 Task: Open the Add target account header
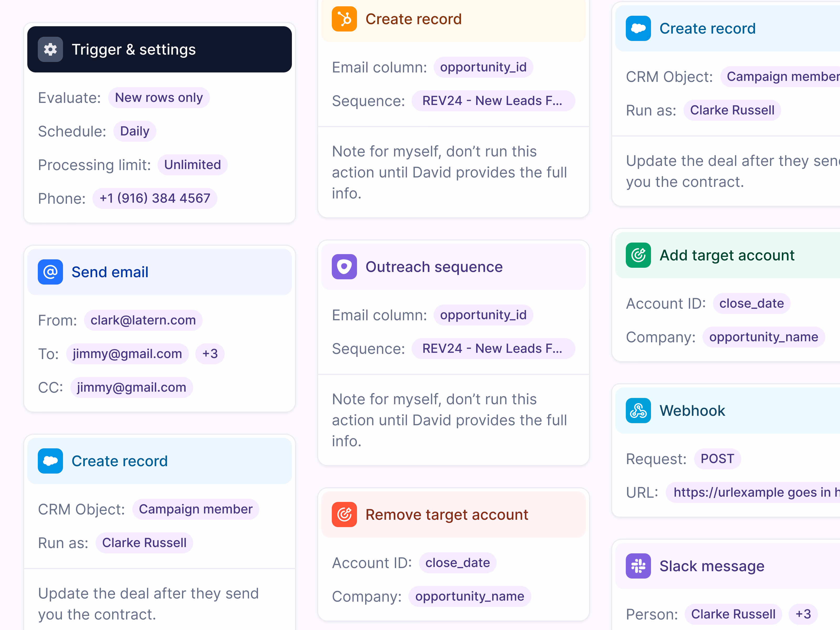(728, 255)
